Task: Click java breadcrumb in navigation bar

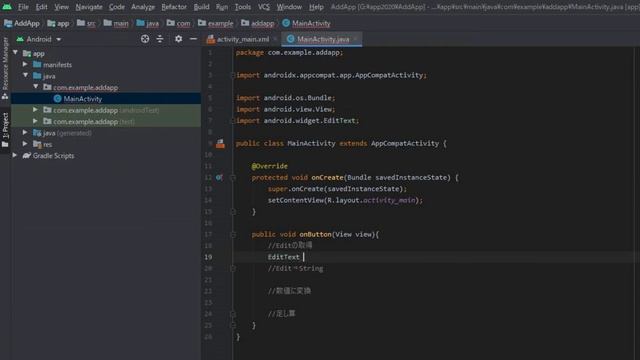Action: (x=148, y=23)
